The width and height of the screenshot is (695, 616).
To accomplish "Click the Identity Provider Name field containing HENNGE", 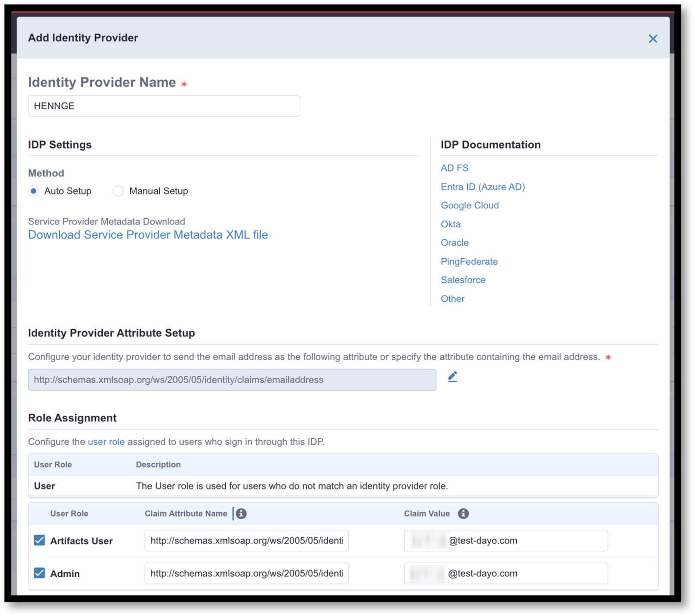I will point(164,106).
